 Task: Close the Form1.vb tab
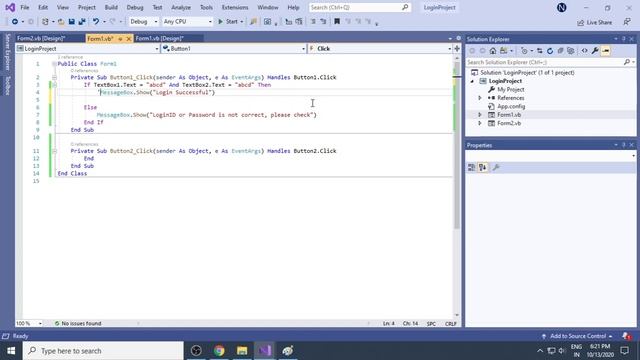[x=129, y=39]
